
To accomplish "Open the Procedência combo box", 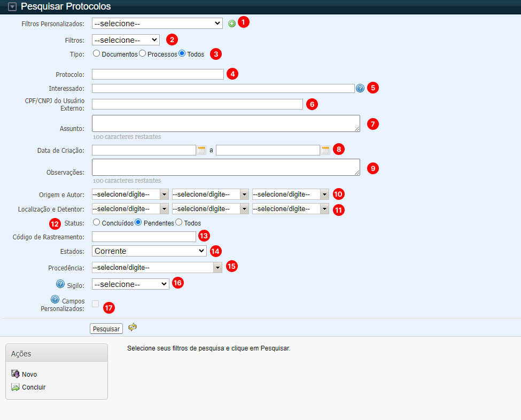I will point(157,268).
